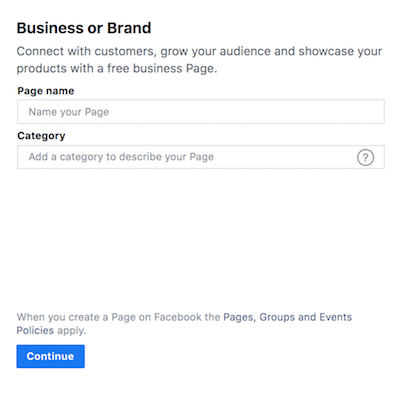Click 'products with a free business Page' text
400x397 pixels.
coord(117,68)
